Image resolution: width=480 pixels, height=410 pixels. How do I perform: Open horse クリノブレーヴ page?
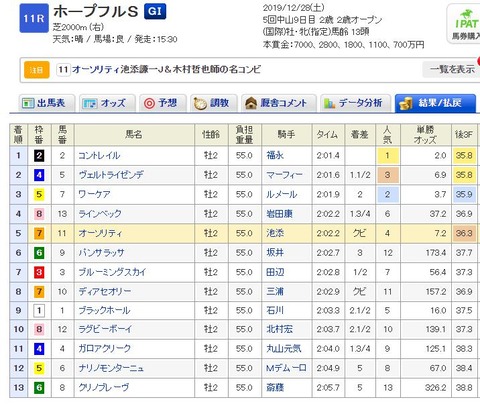(x=103, y=387)
